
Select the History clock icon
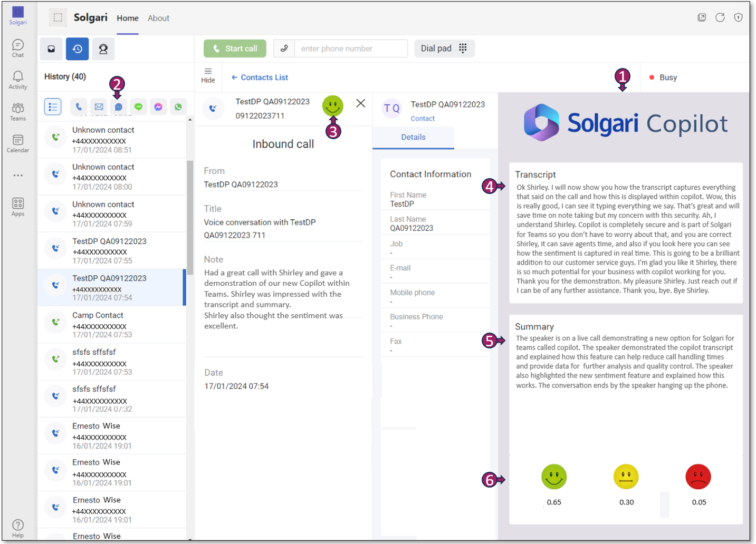[x=77, y=49]
